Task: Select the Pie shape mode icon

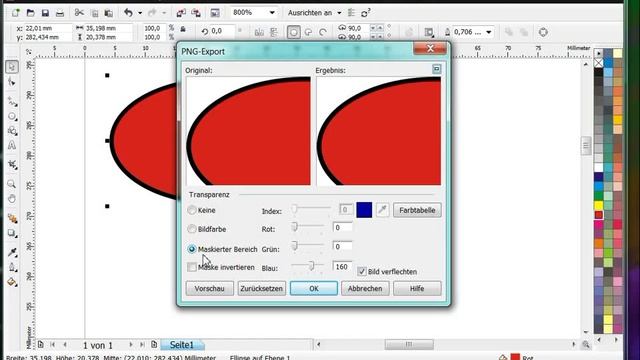Action: (309, 32)
